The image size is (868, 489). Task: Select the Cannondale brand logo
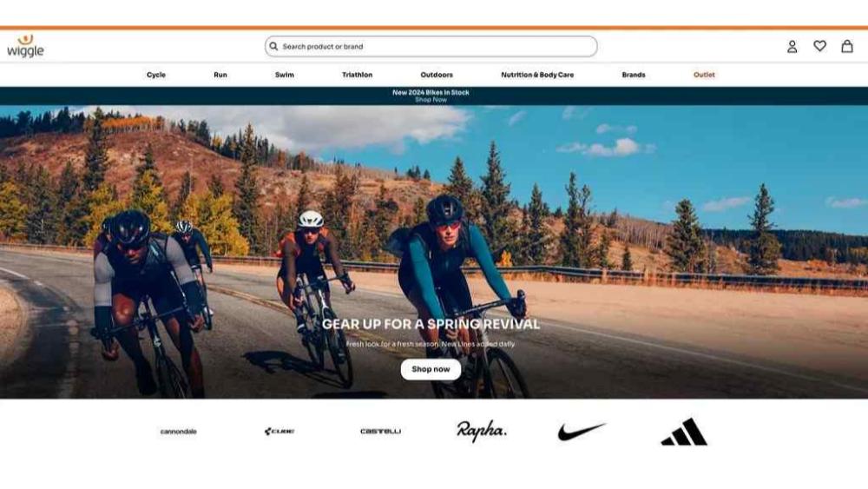pos(178,432)
